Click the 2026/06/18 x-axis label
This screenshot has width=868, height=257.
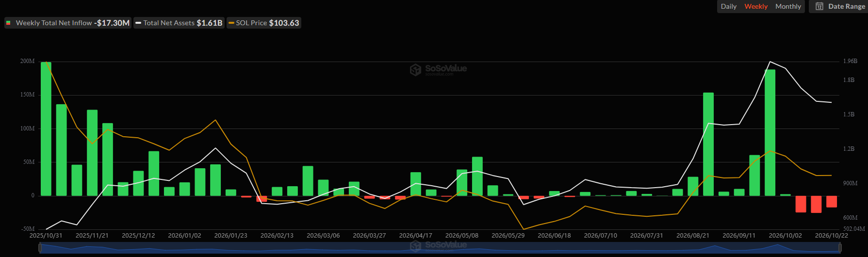pyautogui.click(x=554, y=236)
